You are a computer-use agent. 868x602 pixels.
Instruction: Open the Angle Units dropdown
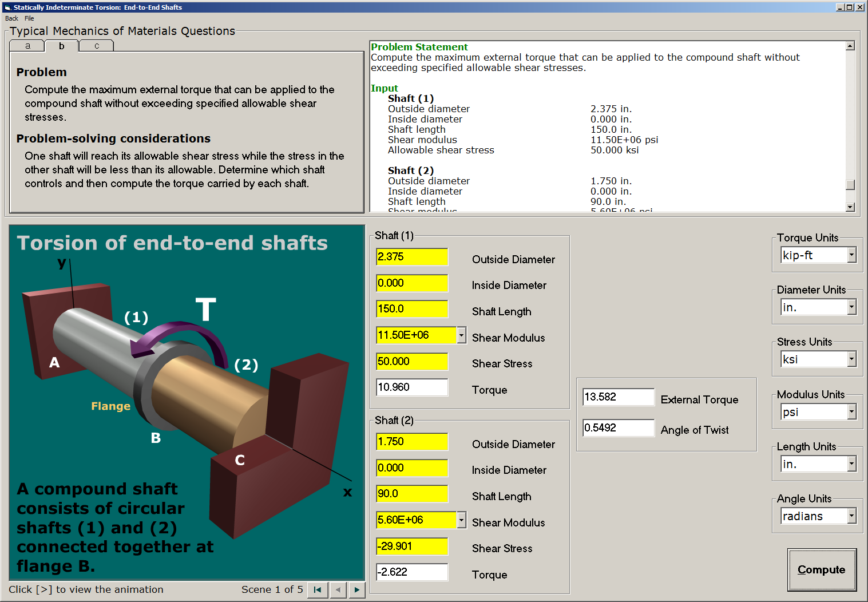pyautogui.click(x=851, y=516)
